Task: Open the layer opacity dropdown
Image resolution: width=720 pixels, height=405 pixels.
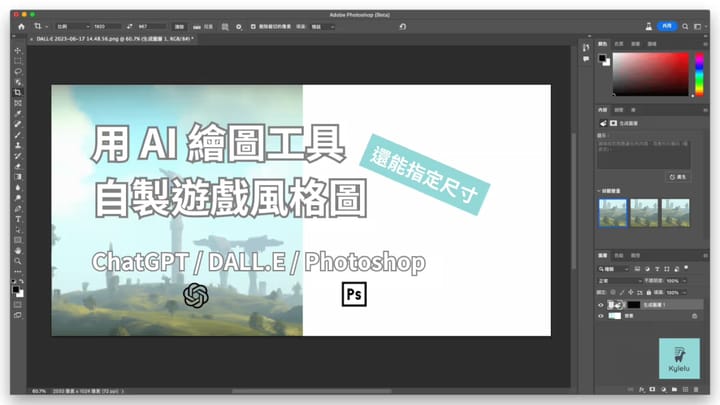Action: coord(688,281)
